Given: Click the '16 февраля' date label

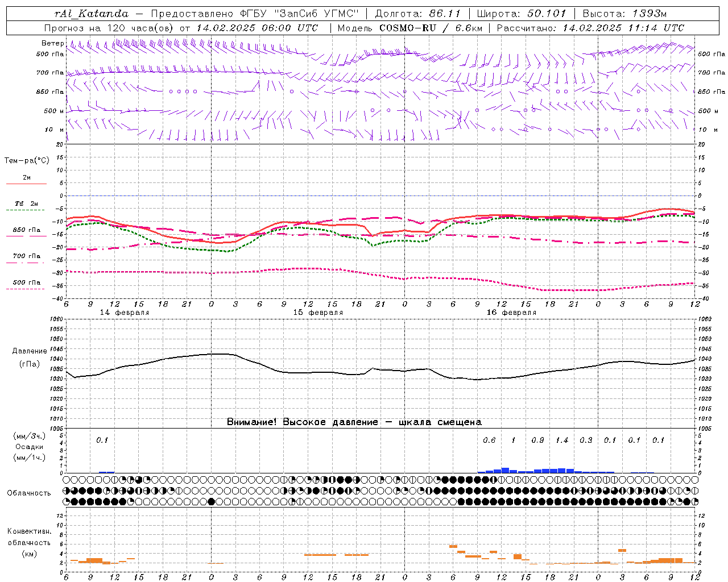Looking at the screenshot, I should (511, 313).
